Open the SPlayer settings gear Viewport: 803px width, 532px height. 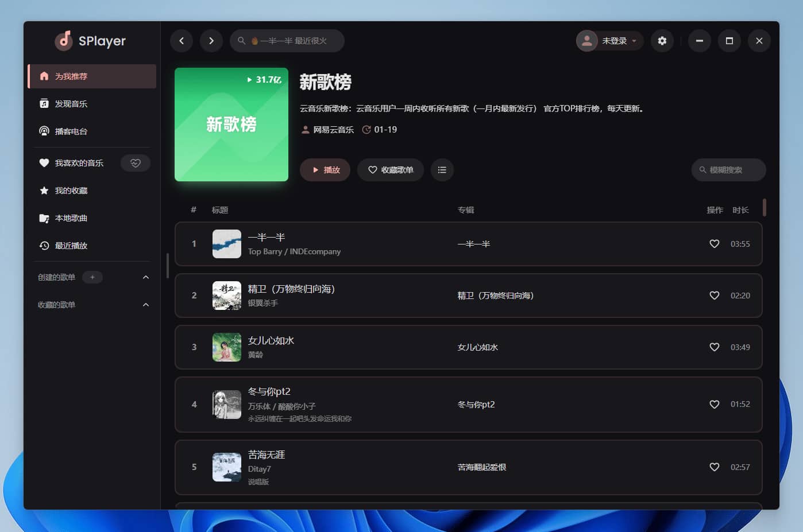point(662,41)
